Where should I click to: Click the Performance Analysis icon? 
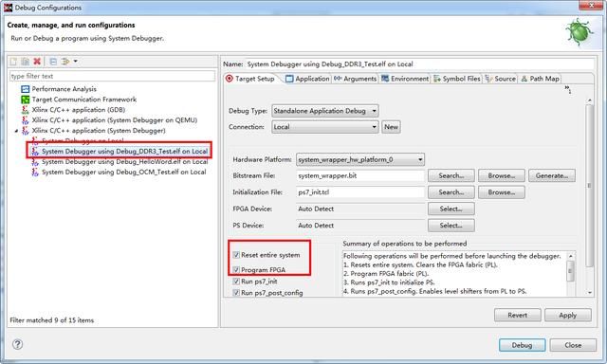pos(26,89)
